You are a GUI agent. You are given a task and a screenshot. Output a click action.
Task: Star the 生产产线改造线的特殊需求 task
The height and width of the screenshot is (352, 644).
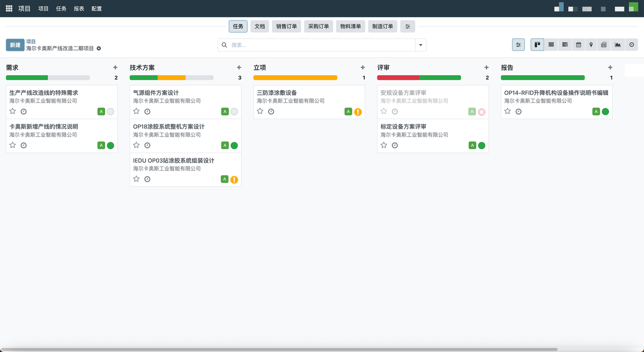13,111
